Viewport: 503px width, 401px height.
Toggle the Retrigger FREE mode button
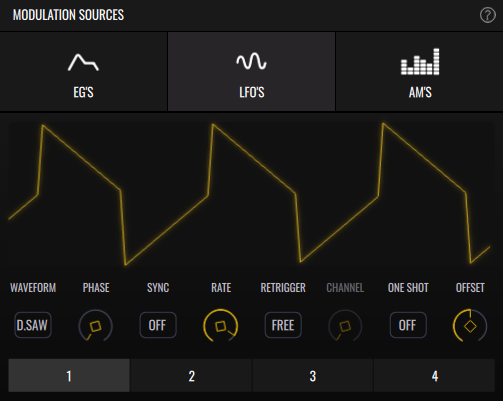(x=283, y=325)
